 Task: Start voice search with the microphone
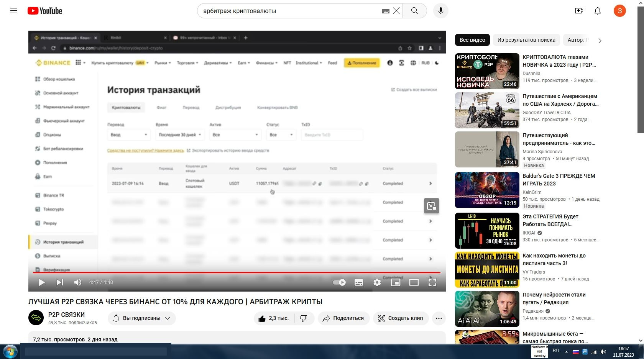pyautogui.click(x=441, y=11)
